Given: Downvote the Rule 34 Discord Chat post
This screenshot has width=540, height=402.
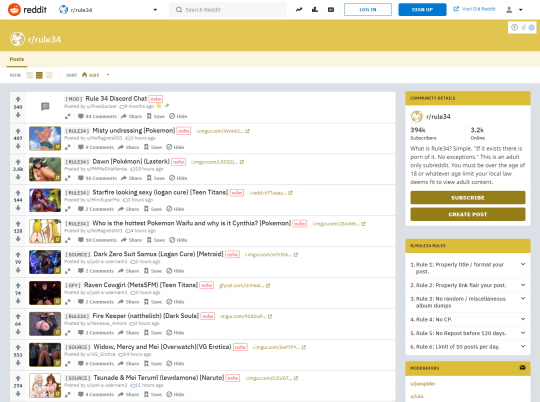Looking at the screenshot, I should 18,115.
